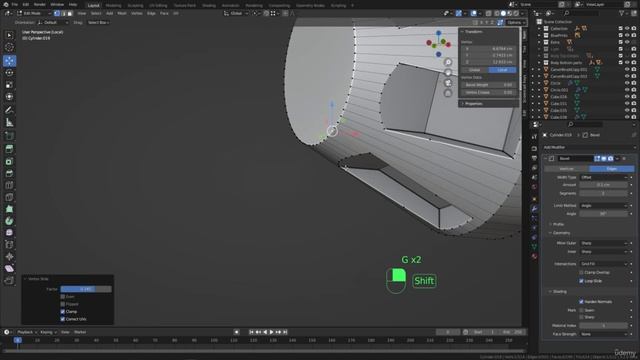Open the Add Modifier dropdown
The image size is (640, 360).
point(589,147)
